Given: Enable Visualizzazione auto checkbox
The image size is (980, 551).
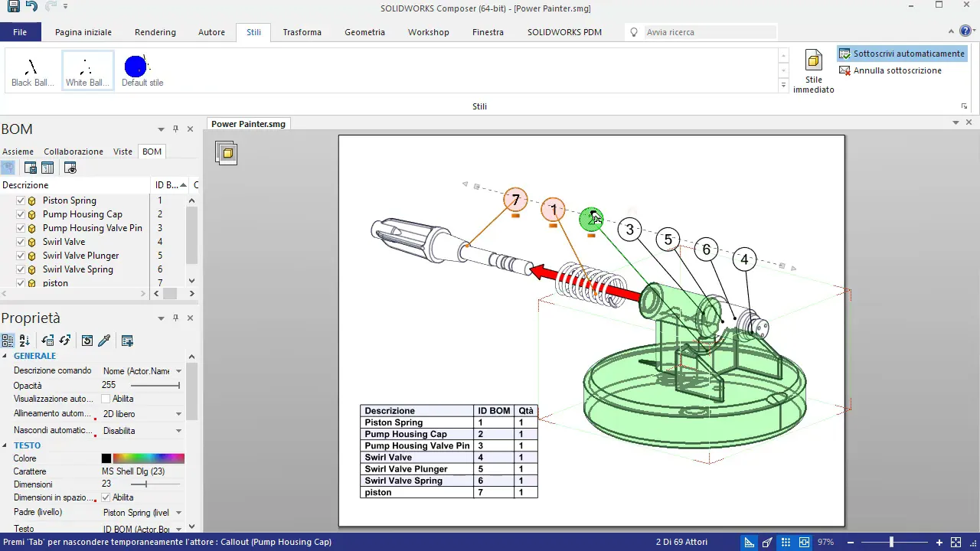Looking at the screenshot, I should [106, 399].
